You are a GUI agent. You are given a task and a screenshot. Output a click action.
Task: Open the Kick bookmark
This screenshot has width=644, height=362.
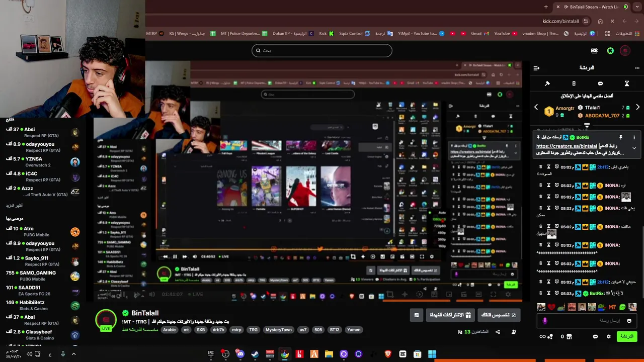(x=327, y=34)
